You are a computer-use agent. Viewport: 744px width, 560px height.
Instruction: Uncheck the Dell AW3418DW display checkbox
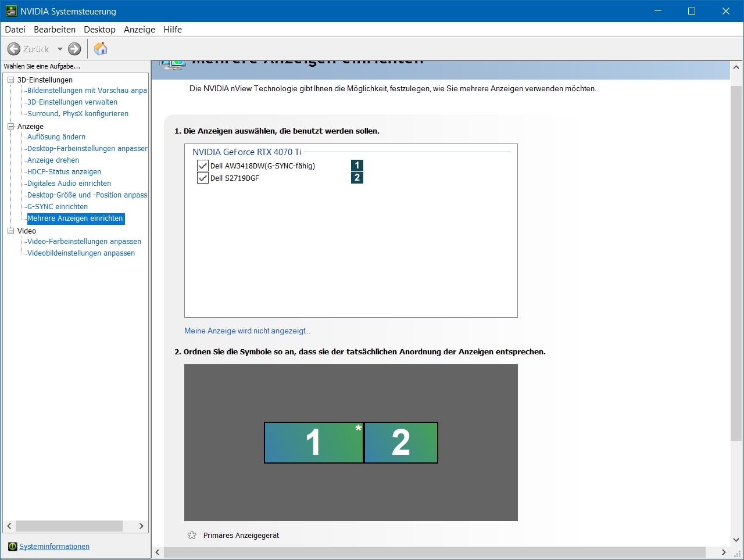pyautogui.click(x=202, y=166)
